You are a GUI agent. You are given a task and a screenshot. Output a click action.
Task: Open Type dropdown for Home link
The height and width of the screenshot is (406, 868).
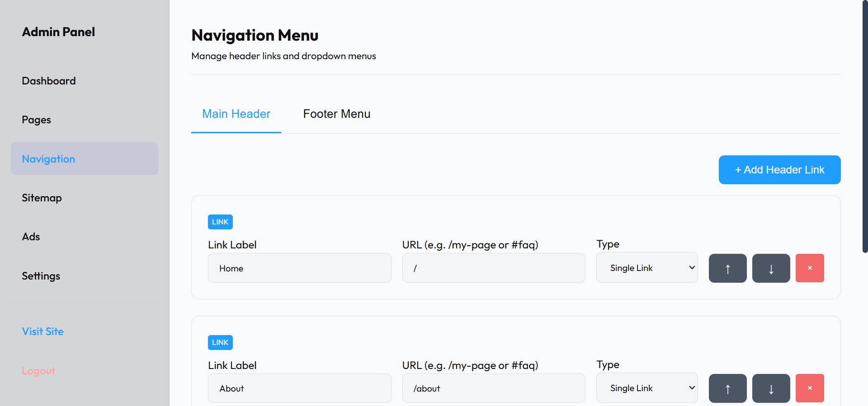(646, 268)
